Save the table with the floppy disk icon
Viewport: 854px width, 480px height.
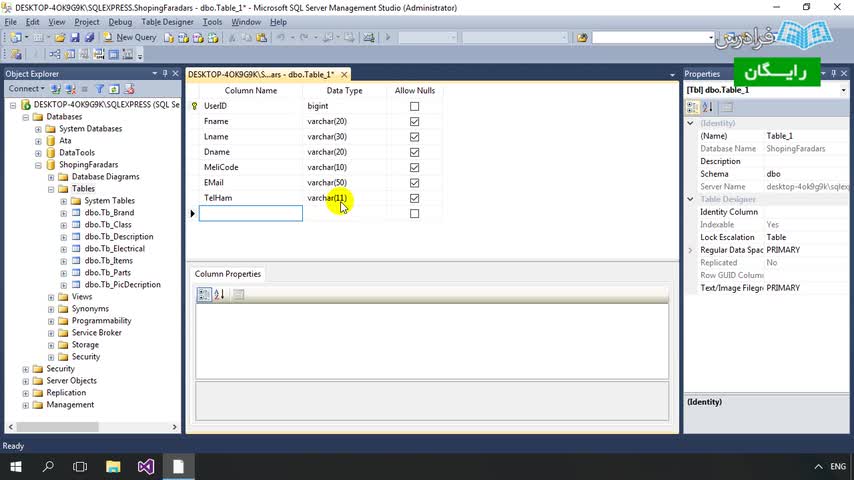click(x=75, y=38)
